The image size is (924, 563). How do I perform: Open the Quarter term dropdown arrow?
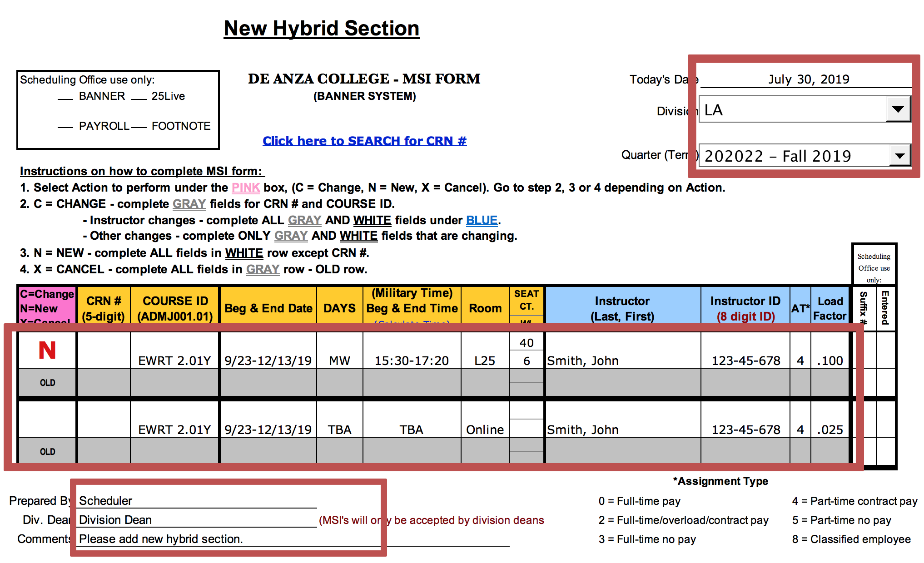[899, 156]
